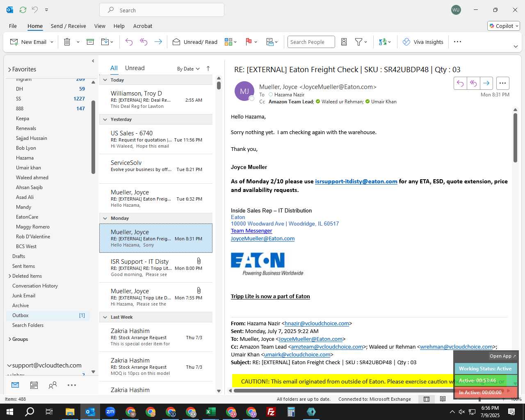Open Excel from the taskbar
This screenshot has height=420, width=525.
point(211,412)
